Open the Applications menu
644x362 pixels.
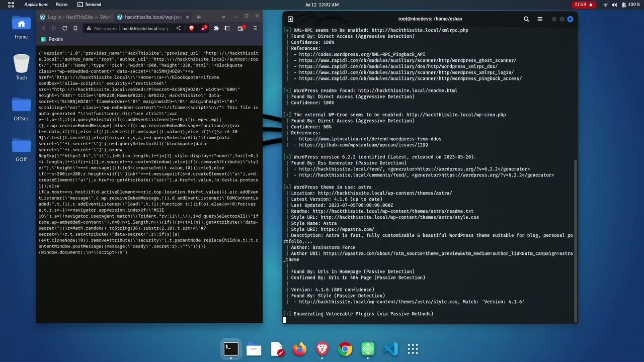click(x=36, y=5)
